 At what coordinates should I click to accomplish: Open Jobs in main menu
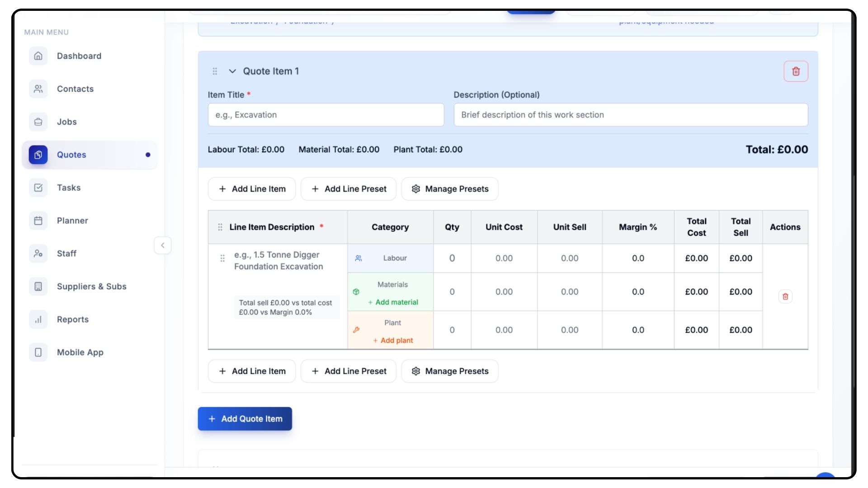(67, 122)
